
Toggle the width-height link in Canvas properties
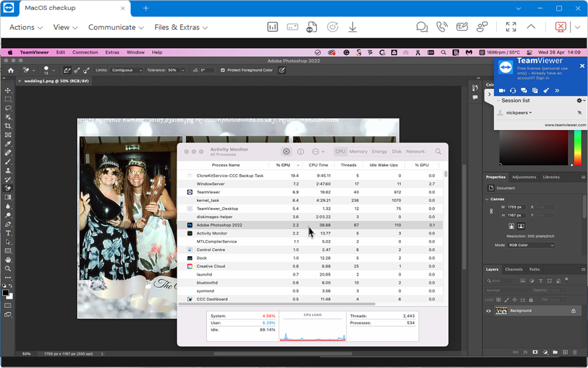point(492,211)
